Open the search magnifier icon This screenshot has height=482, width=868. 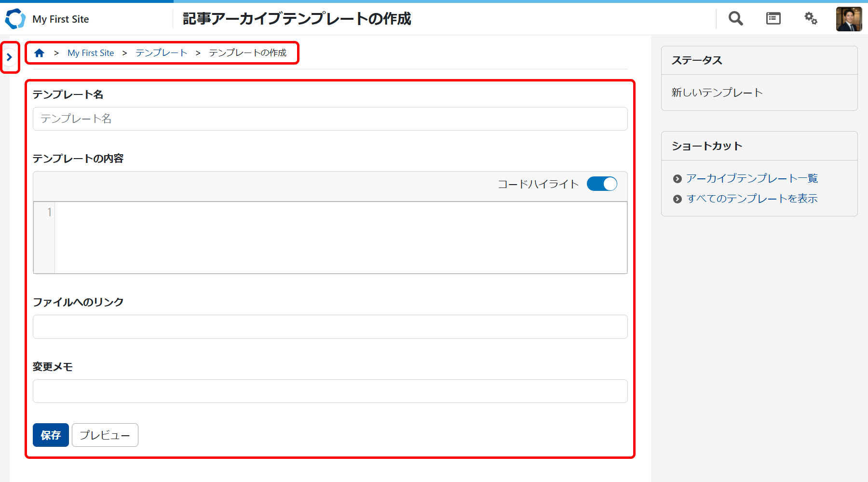tap(735, 19)
